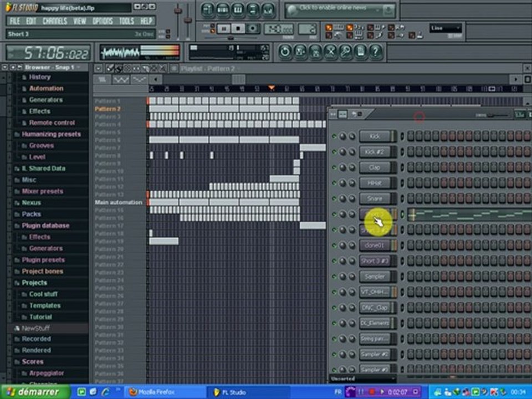This screenshot has width=532, height=399.
Task: Toggle channel select LED right of Sampler
Action: [x=402, y=277]
